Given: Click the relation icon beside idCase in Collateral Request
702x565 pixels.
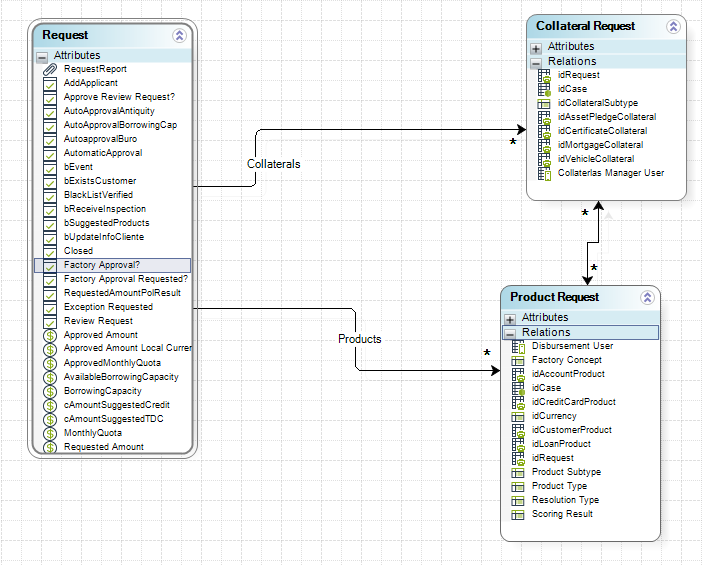Looking at the screenshot, I should pos(544,89).
